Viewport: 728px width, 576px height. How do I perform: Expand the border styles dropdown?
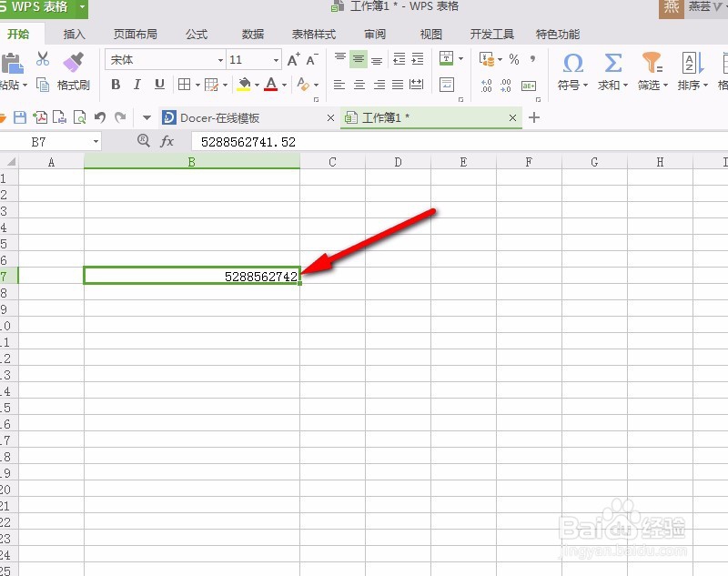click(198, 84)
